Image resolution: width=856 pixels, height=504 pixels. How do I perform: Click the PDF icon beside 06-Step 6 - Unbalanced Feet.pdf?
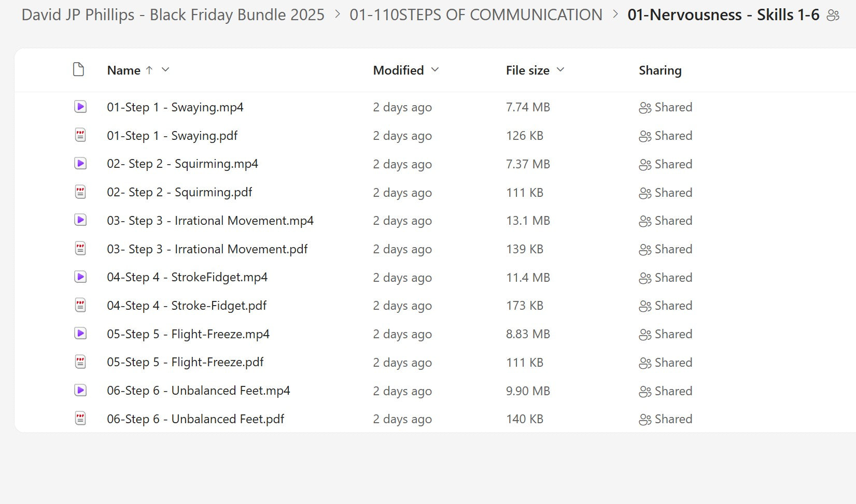click(80, 419)
